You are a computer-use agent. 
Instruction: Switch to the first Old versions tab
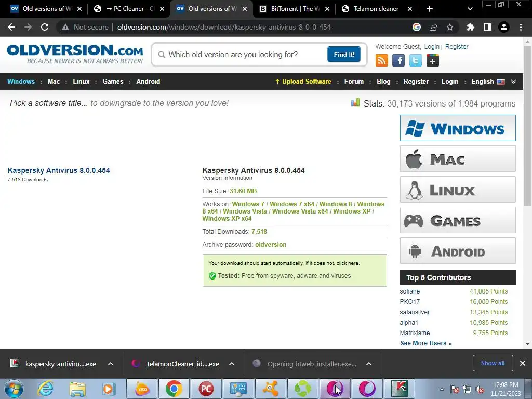point(46,9)
